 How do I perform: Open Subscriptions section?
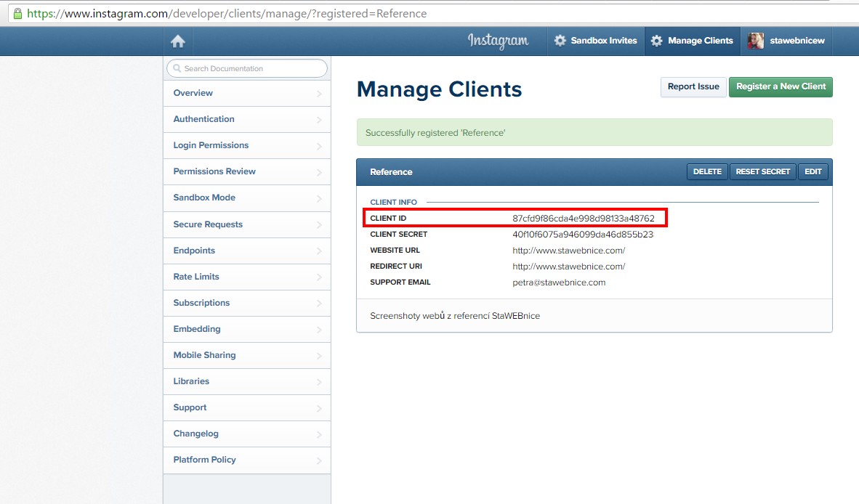247,303
